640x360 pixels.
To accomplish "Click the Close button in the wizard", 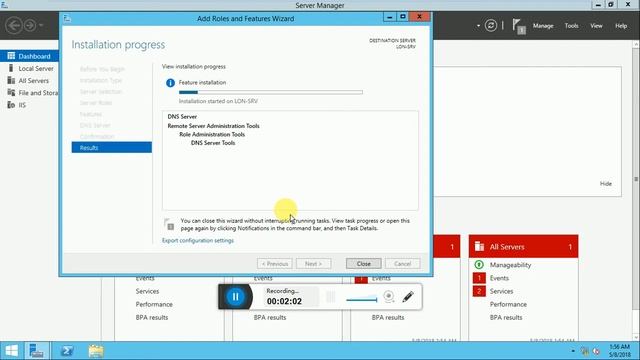I will coord(363,264).
